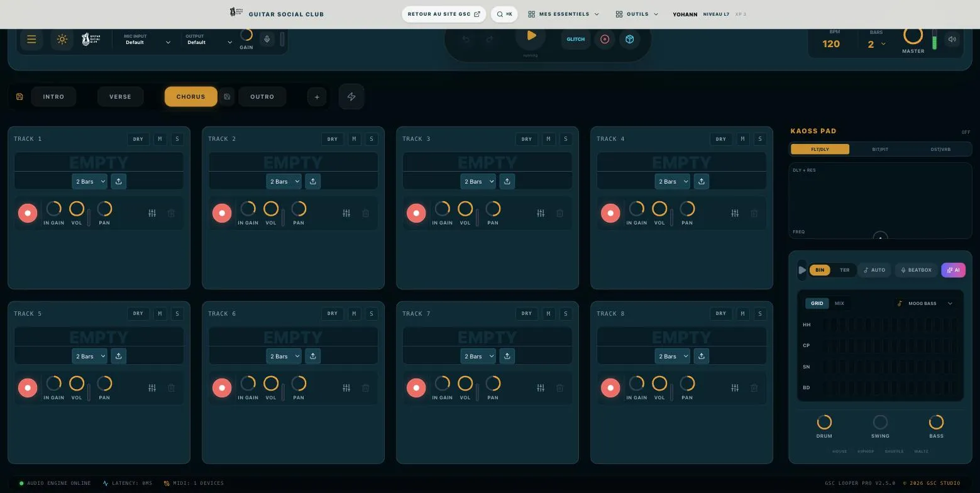The height and width of the screenshot is (493, 980).
Task: Toggle DRY on Track 1
Action: pyautogui.click(x=138, y=139)
